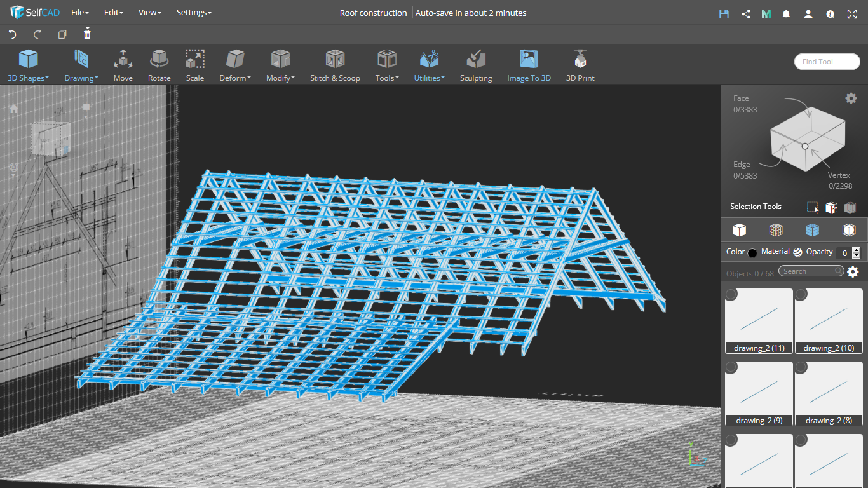Toggle wireframe view mode
Viewport: 868px width, 488px height.
pos(776,229)
